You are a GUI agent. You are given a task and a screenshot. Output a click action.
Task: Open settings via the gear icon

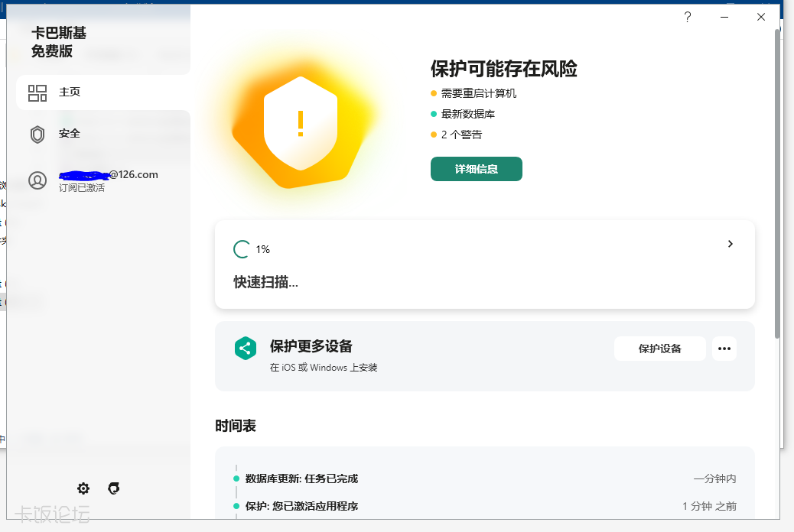pyautogui.click(x=83, y=488)
